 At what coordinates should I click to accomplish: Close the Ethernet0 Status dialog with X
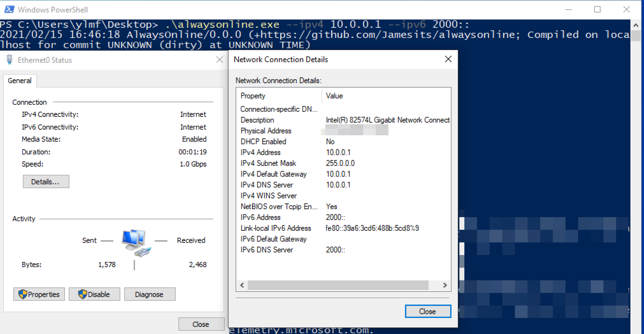219,60
